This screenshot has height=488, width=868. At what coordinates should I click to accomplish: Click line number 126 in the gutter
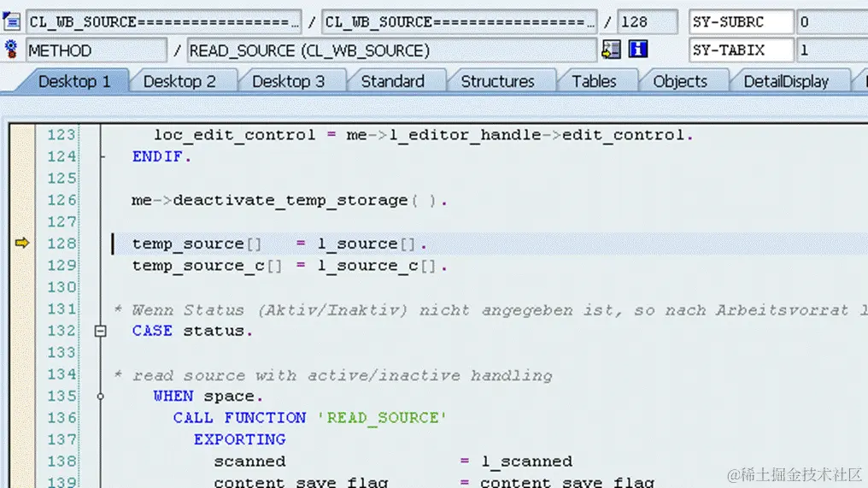61,200
